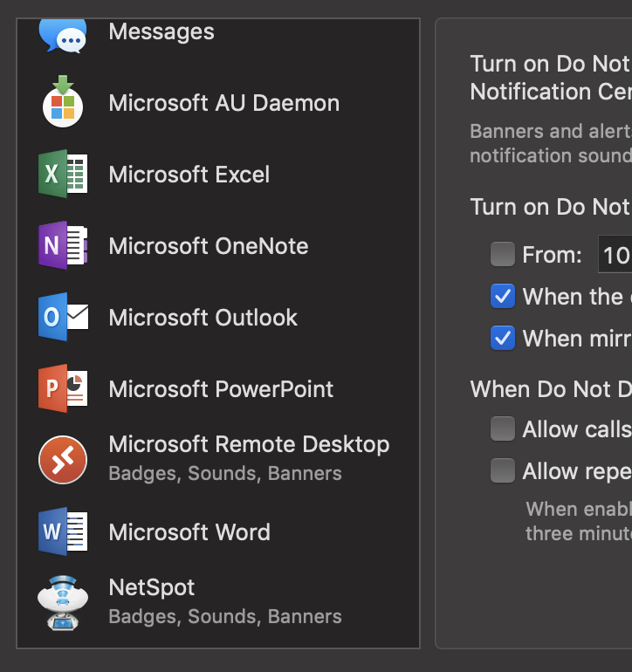The image size is (632, 672).
Task: Select Messages row label
Action: (x=161, y=31)
